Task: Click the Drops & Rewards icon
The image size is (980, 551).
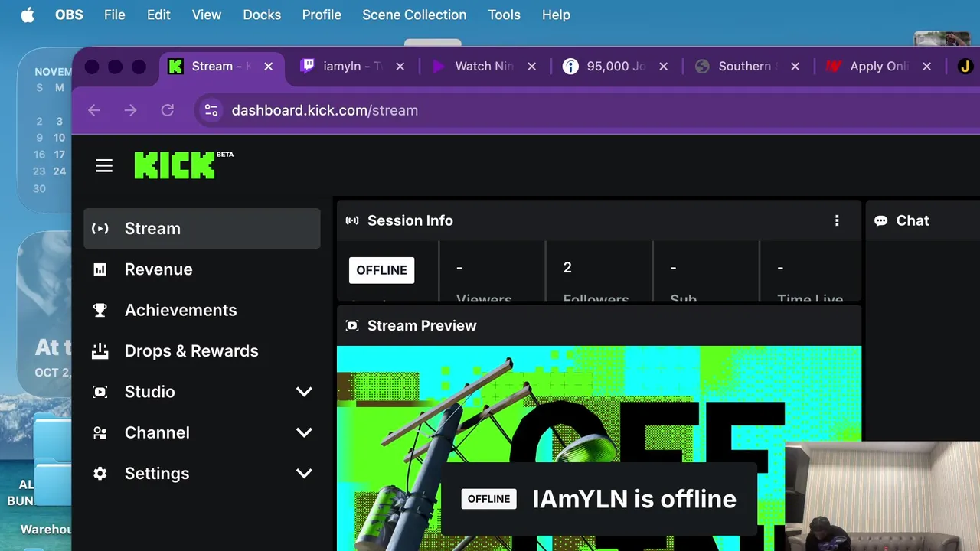Action: tap(100, 350)
